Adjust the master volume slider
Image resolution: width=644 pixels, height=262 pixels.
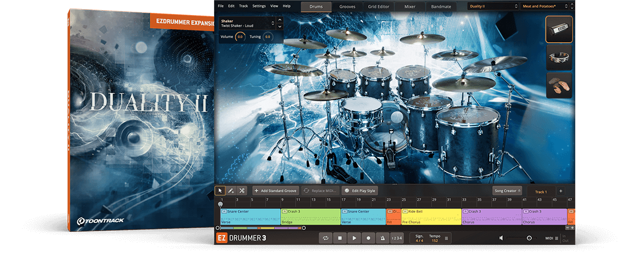click(x=529, y=238)
